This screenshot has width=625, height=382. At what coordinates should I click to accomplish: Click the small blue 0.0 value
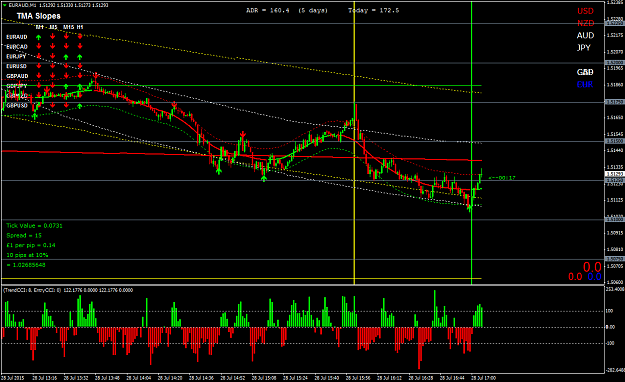pyautogui.click(x=594, y=277)
